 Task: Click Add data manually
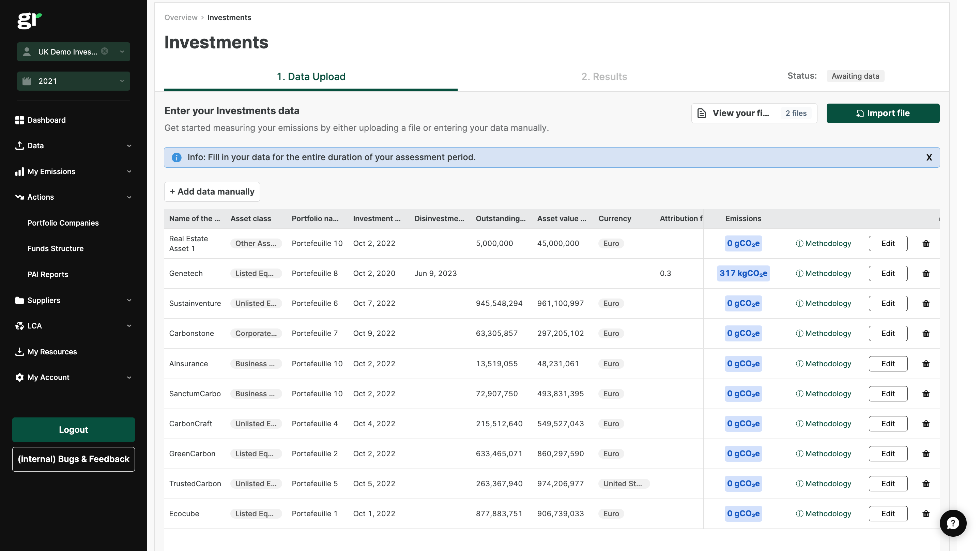(212, 192)
